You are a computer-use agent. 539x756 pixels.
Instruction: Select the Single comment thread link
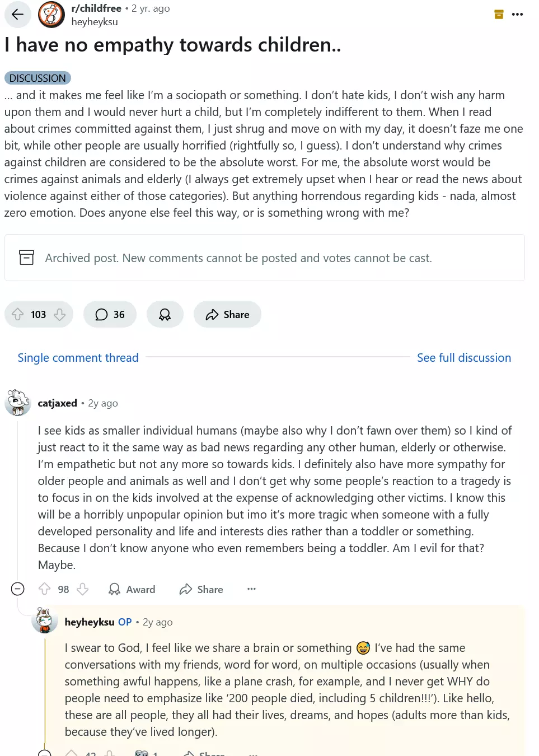point(78,357)
